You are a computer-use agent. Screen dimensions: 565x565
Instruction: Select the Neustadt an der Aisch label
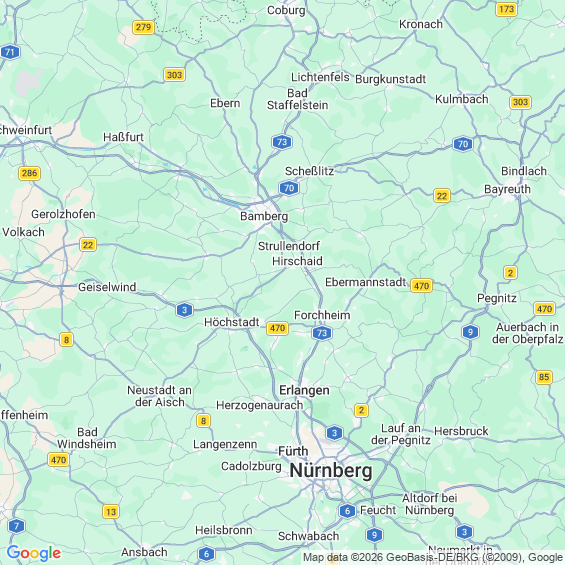tap(160, 396)
